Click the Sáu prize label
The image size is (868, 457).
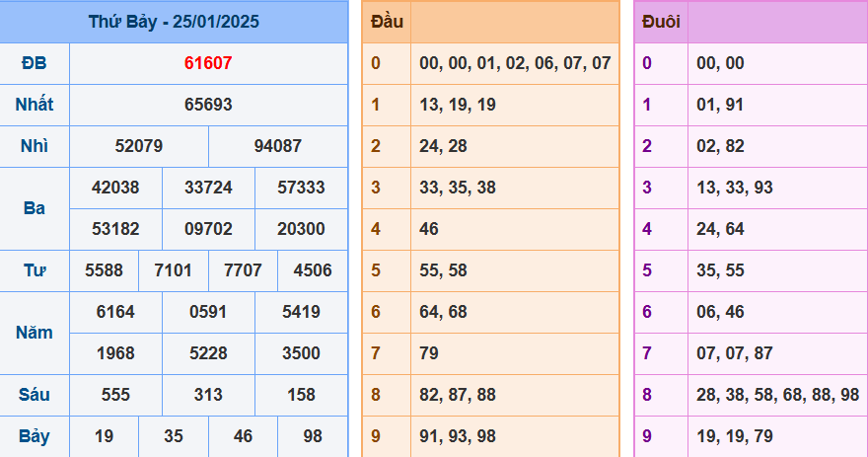click(x=35, y=395)
